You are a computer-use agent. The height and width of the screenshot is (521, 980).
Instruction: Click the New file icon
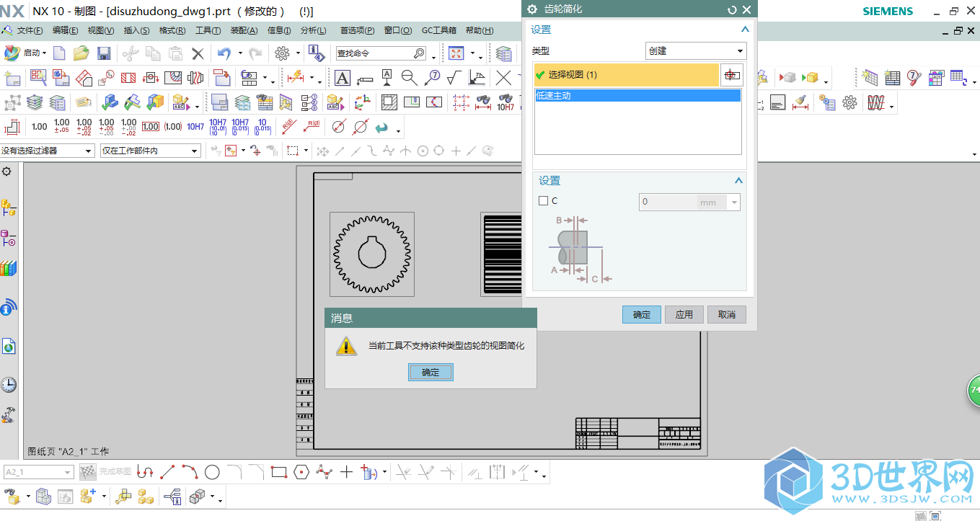pos(59,53)
